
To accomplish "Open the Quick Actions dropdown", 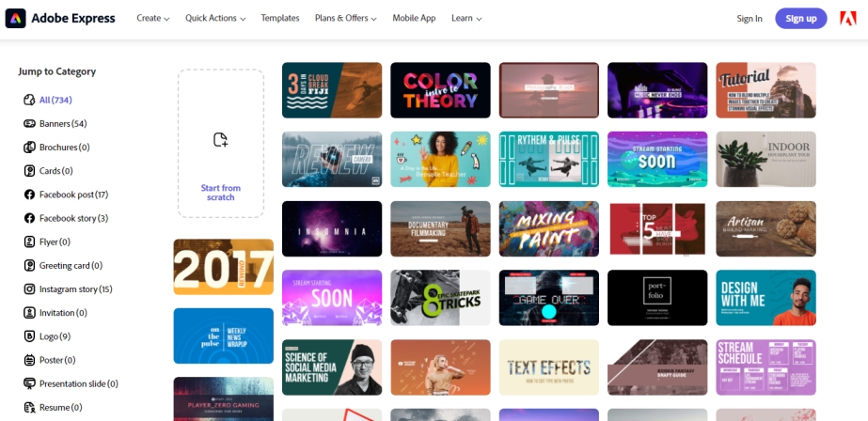I will (x=215, y=18).
